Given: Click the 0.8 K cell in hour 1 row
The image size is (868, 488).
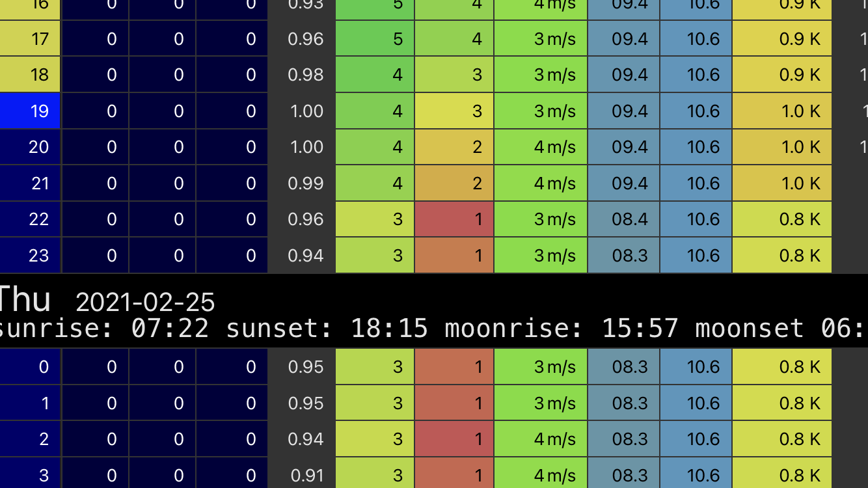Looking at the screenshot, I should click(x=781, y=403).
